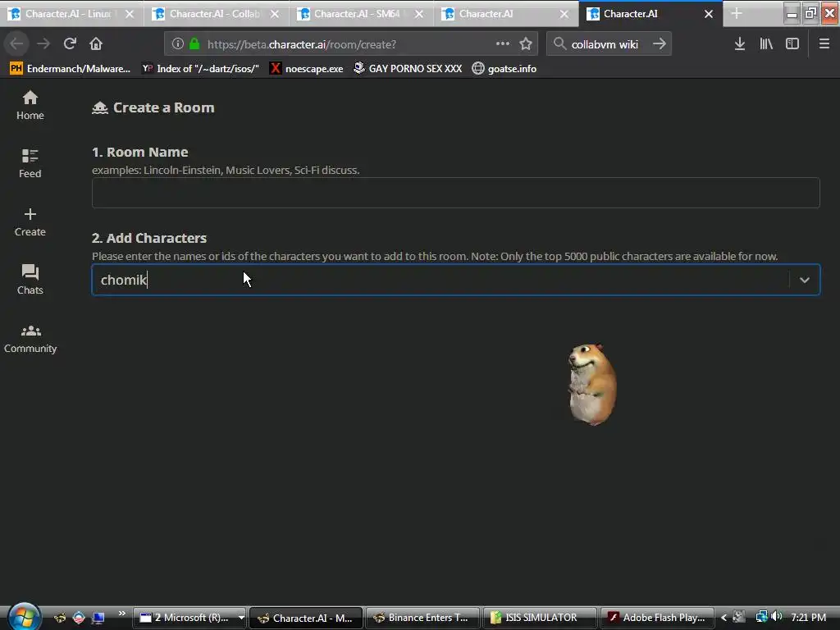Open 2 Microsoft (R) taskbar group
Image resolution: width=840 pixels, height=630 pixels.
[189, 618]
